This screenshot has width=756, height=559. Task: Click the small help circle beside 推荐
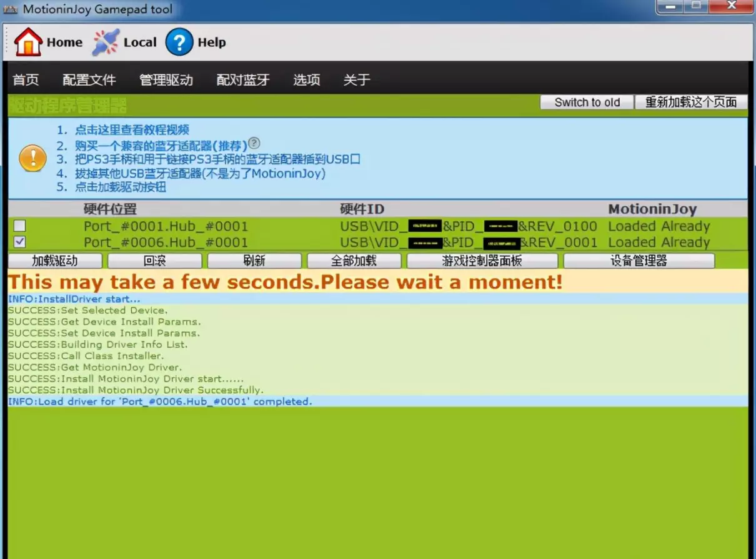(254, 143)
